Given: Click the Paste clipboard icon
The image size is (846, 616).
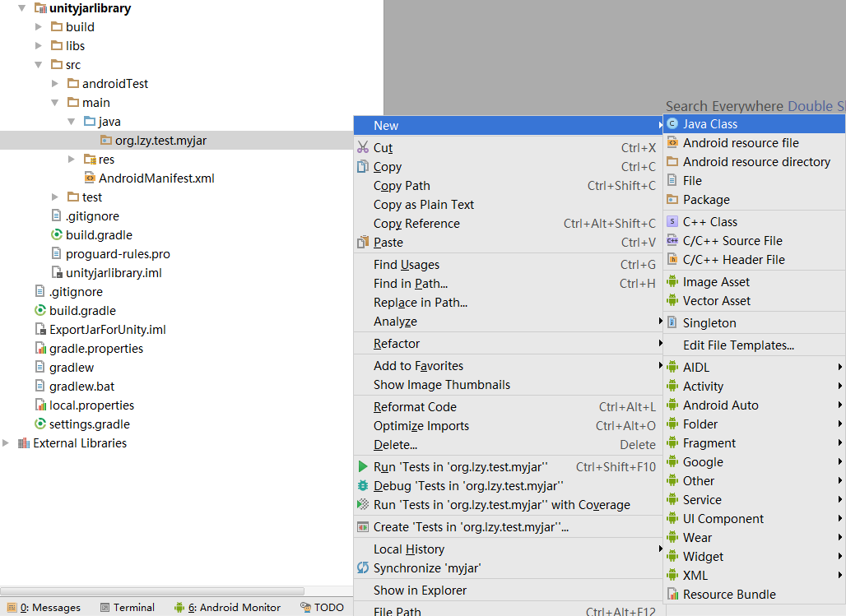Looking at the screenshot, I should [x=363, y=242].
